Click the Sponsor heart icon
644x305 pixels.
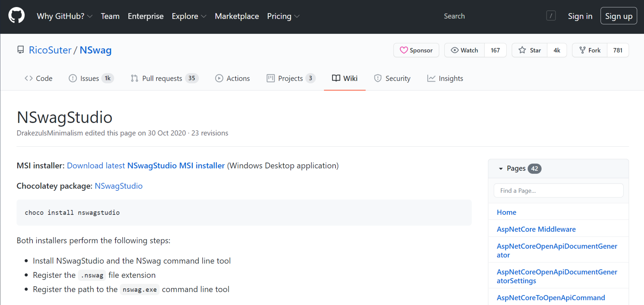404,50
